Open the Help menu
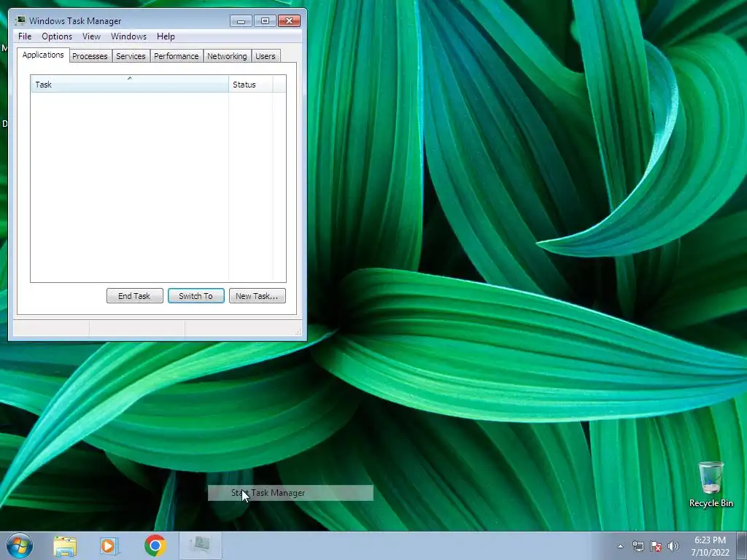The height and width of the screenshot is (560, 747). [166, 36]
